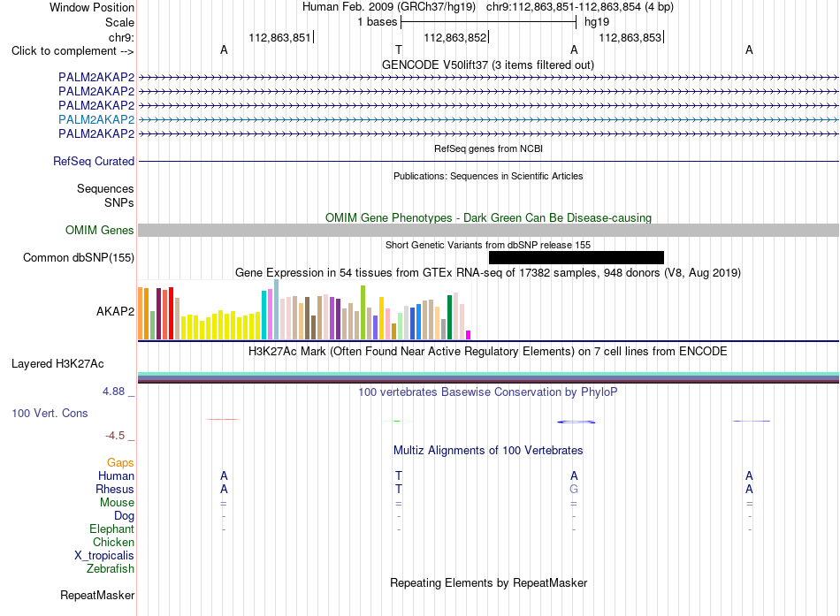Screen dimensions: 840x616
Task: Click the magenta bar in the GTEx chart
Action: click(x=469, y=335)
